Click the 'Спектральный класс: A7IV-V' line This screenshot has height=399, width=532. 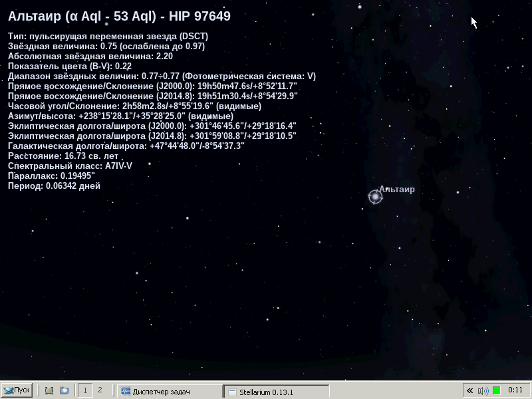[x=70, y=166]
